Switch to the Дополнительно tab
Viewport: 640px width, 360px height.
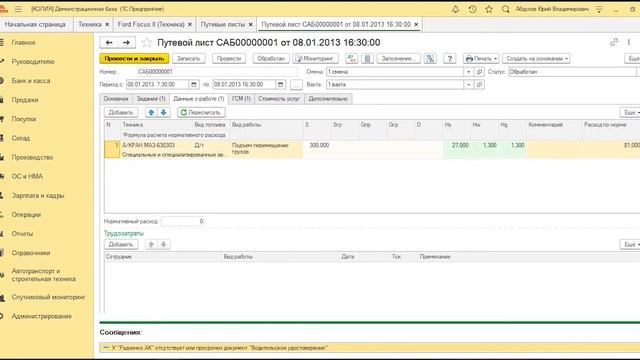(328, 99)
